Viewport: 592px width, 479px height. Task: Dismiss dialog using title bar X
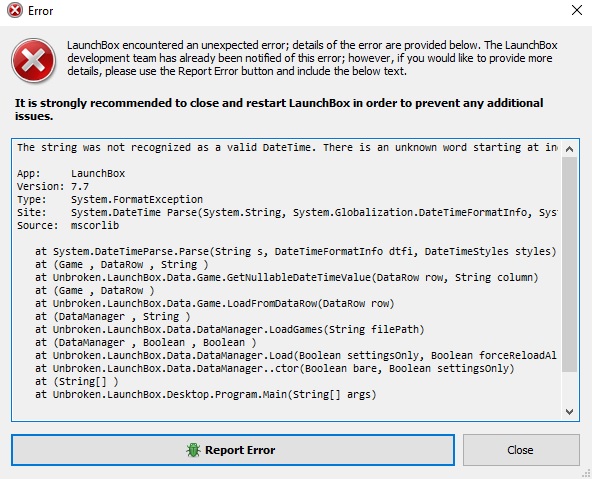[x=577, y=10]
